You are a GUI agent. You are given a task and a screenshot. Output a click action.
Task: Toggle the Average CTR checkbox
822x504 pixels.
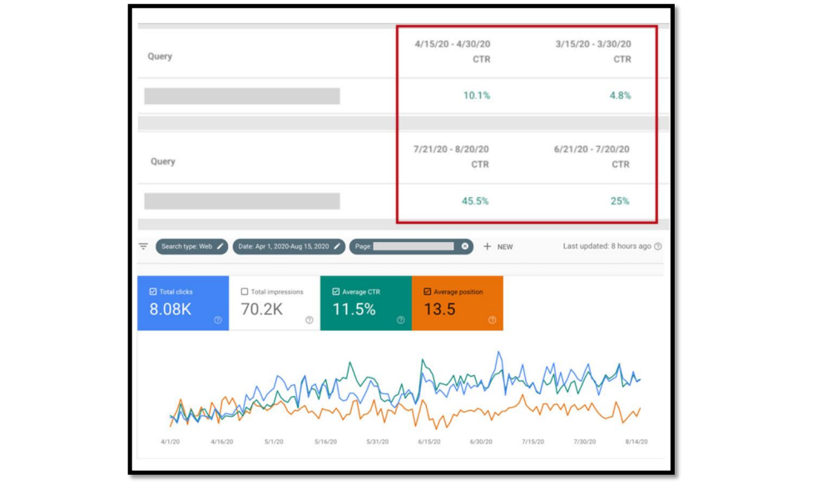[x=336, y=292]
